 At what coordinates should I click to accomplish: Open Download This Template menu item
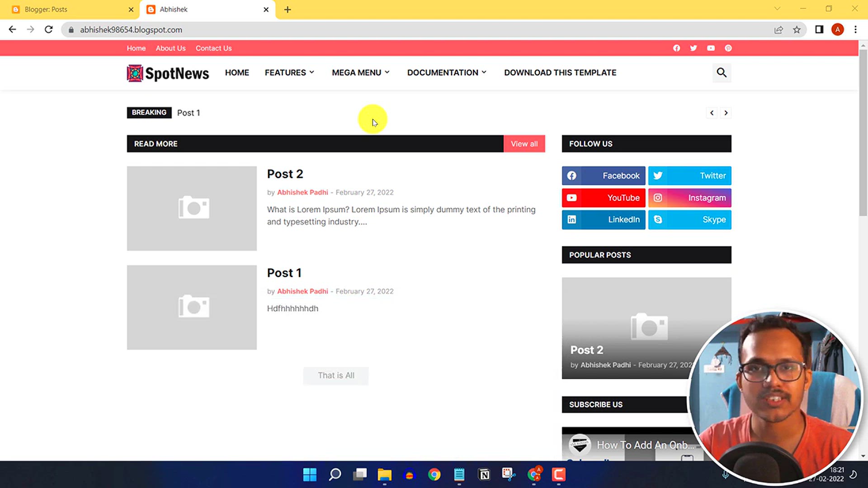pyautogui.click(x=560, y=73)
